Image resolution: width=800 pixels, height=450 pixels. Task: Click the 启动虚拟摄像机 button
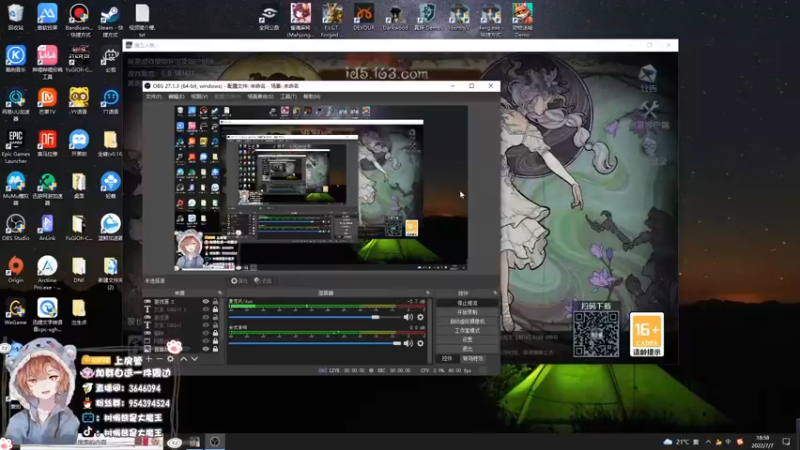point(467,321)
